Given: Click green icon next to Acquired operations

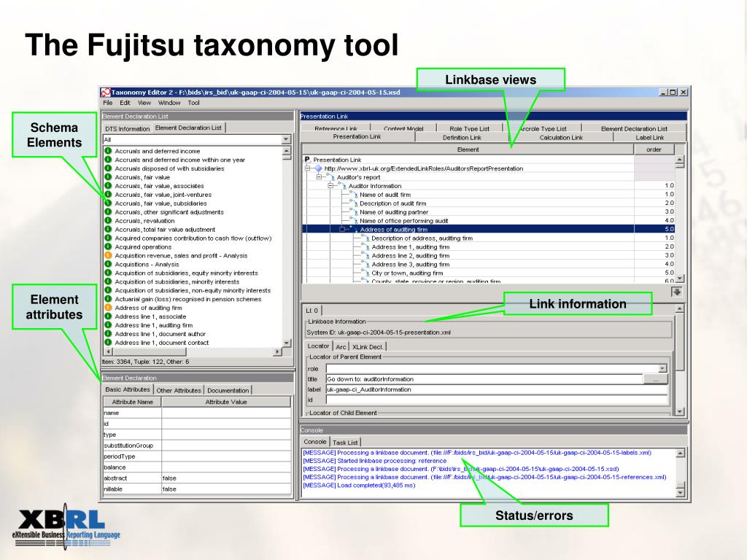Looking at the screenshot, I should point(108,246).
